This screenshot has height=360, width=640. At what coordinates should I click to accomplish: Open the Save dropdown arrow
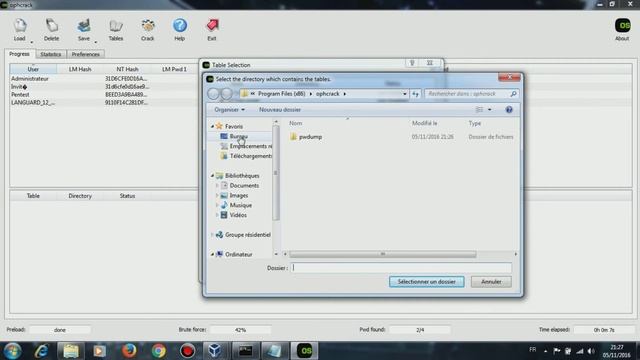click(96, 42)
